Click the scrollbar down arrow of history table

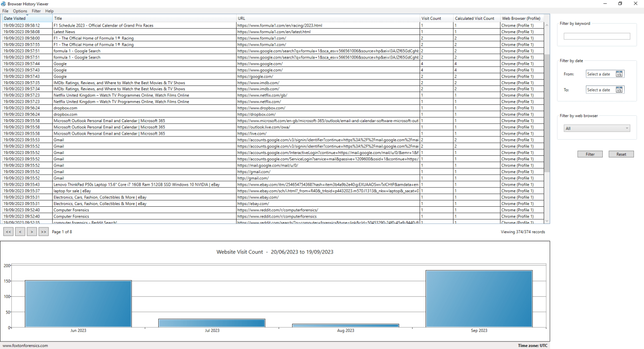pyautogui.click(x=547, y=221)
